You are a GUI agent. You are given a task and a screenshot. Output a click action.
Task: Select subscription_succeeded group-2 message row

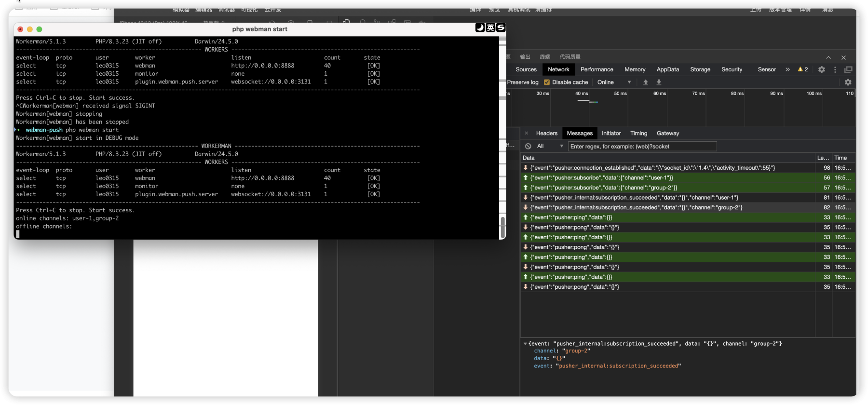(x=688, y=207)
